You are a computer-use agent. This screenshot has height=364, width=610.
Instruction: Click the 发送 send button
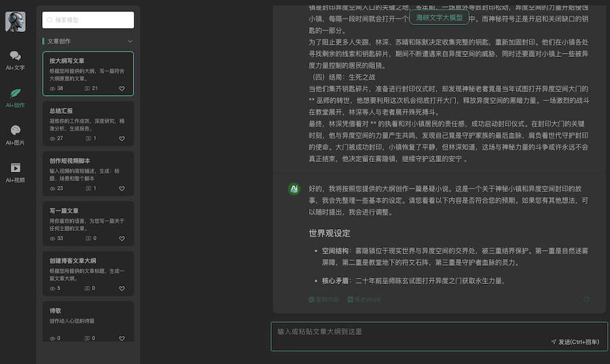point(575,342)
